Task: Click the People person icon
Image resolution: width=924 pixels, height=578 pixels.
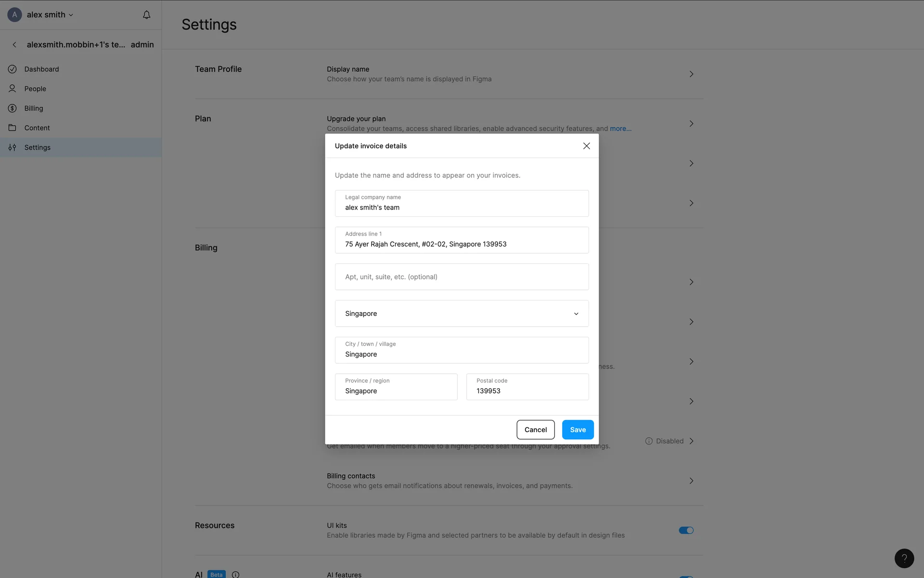Action: (13, 89)
